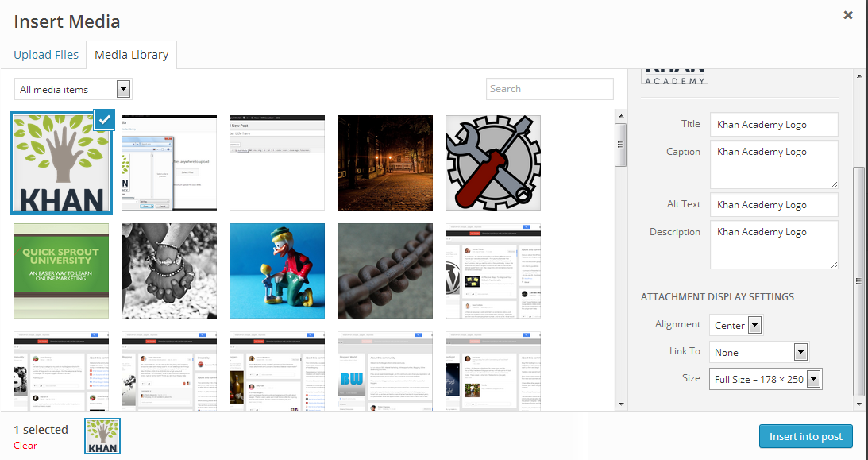Select the toy duck figurine photo
Screen dimensions: 868x460
click(x=277, y=271)
